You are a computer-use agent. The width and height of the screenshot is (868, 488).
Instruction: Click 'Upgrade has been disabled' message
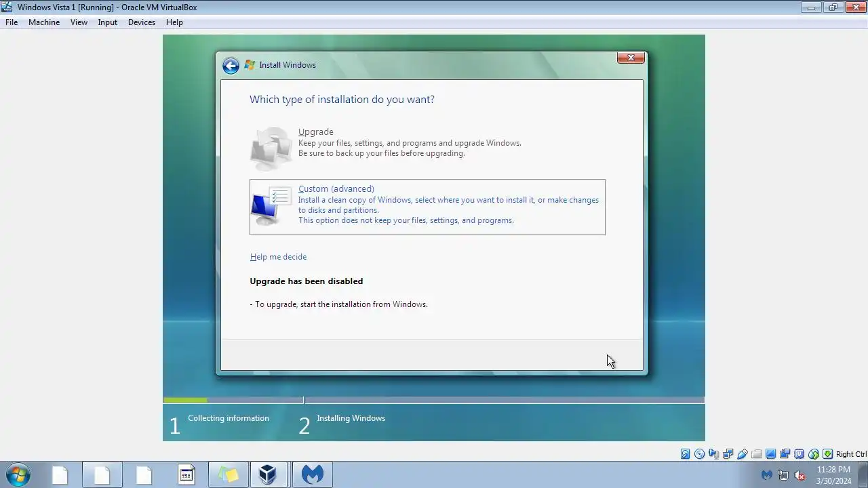[307, 281]
